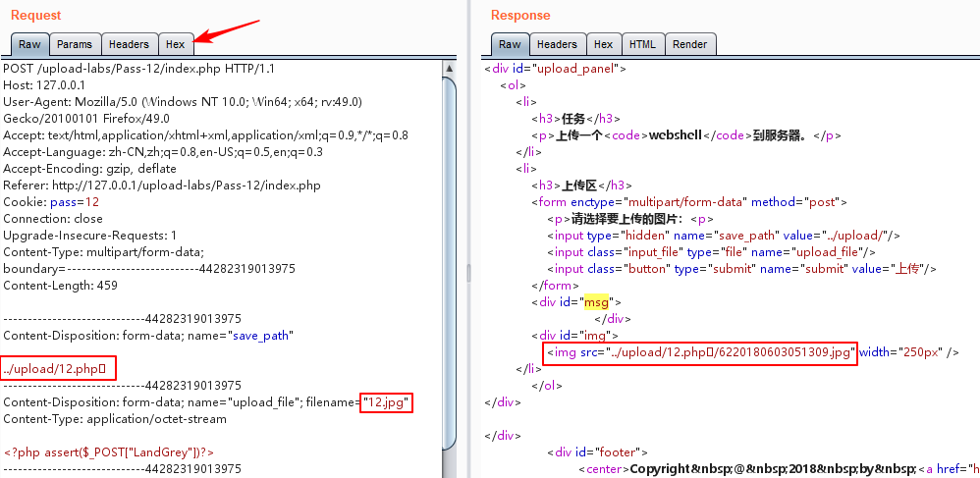The image size is (980, 478).
Task: Click the php assert payload line
Action: coord(109,452)
